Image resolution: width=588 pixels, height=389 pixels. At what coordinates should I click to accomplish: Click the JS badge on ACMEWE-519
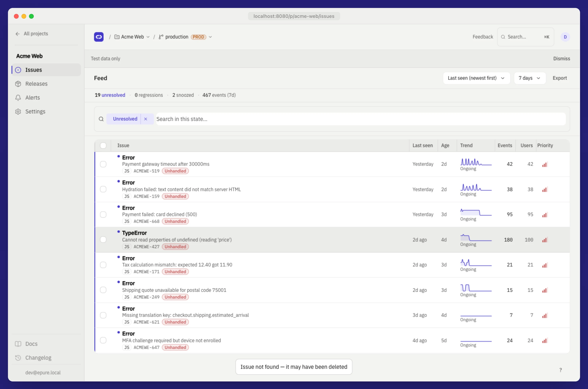[127, 171]
